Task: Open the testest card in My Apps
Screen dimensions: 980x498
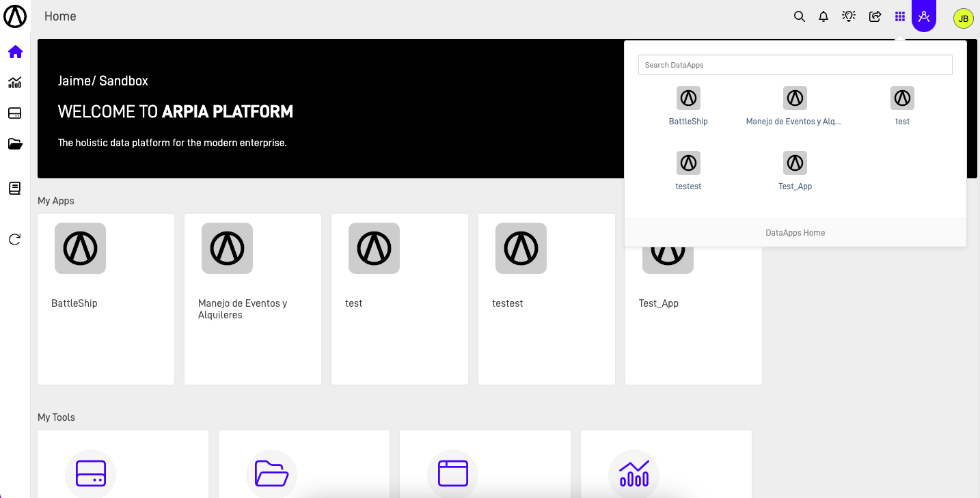Action: click(x=547, y=299)
